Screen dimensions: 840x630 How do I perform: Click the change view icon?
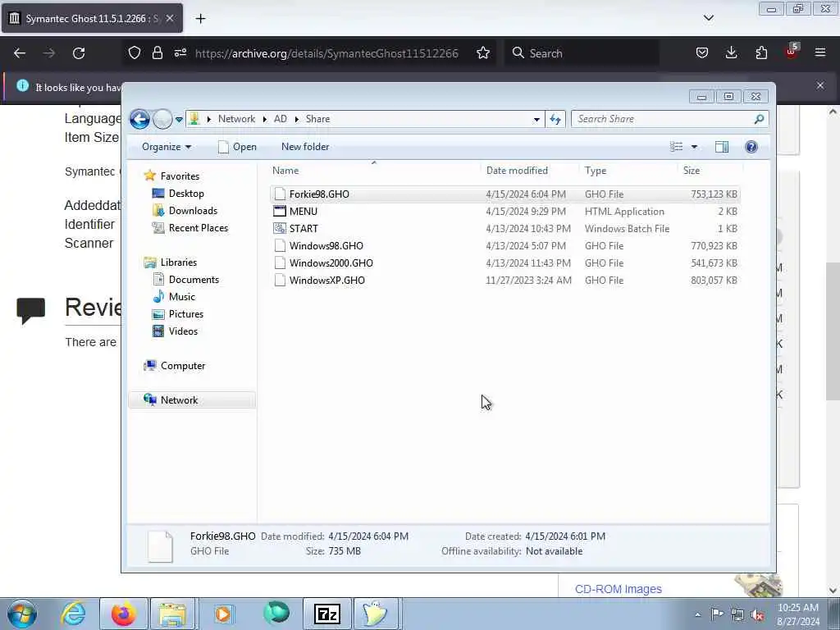pyautogui.click(x=676, y=147)
